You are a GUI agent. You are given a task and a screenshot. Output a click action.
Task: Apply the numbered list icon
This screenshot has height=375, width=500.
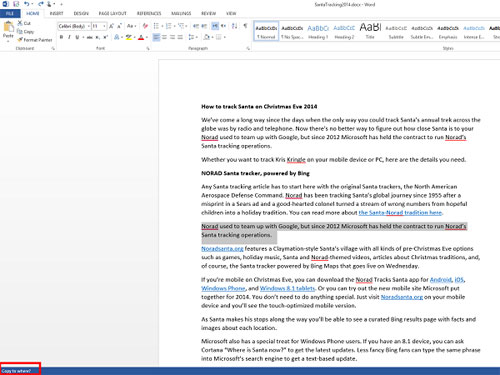169,26
